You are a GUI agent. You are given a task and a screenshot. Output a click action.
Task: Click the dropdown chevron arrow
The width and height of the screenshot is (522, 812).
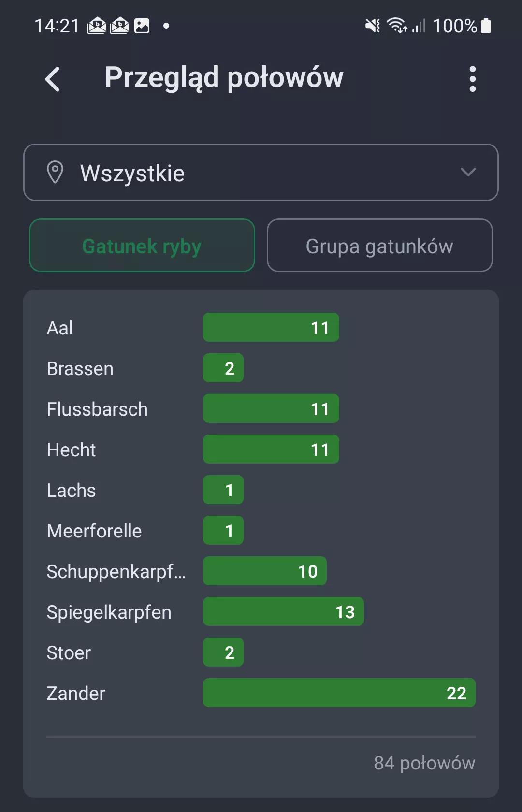(x=468, y=172)
